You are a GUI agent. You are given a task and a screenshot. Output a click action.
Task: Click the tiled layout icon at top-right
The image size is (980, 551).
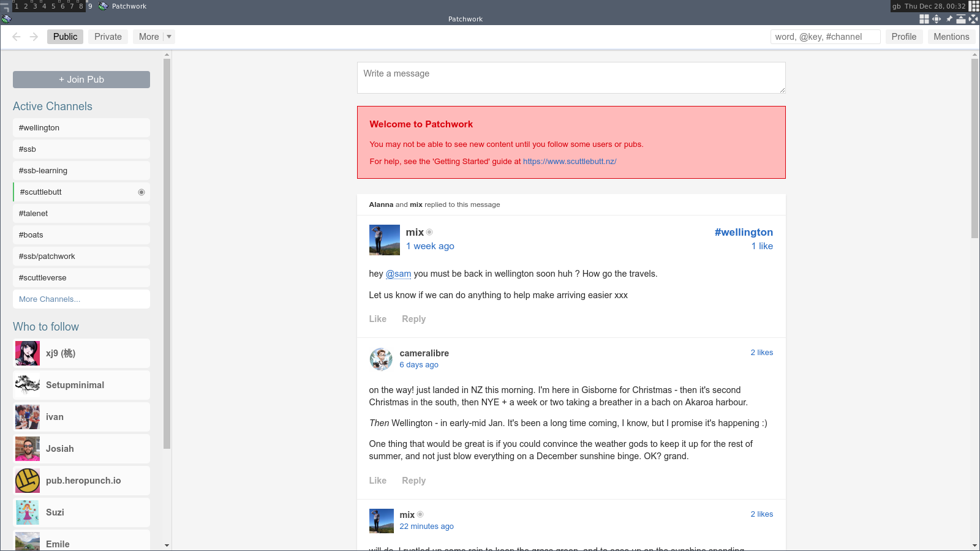point(974,6)
